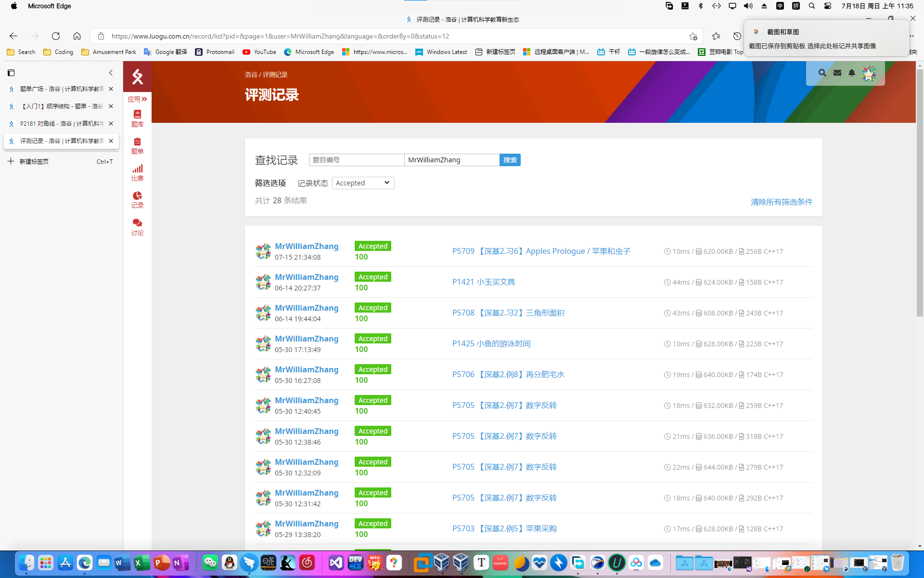Open the 记录状态 Accepted dropdown
The width and height of the screenshot is (924, 578).
(363, 183)
